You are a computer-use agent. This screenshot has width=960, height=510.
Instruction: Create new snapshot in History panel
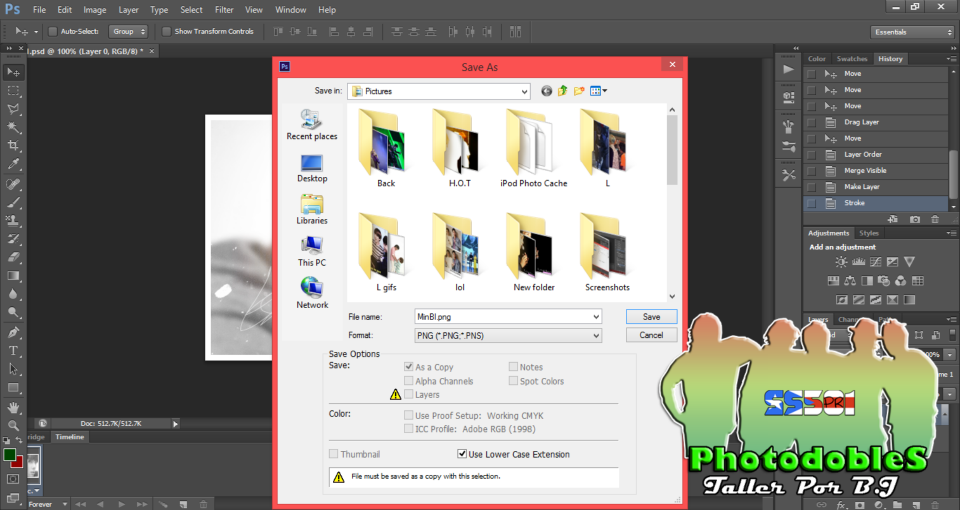click(x=915, y=219)
